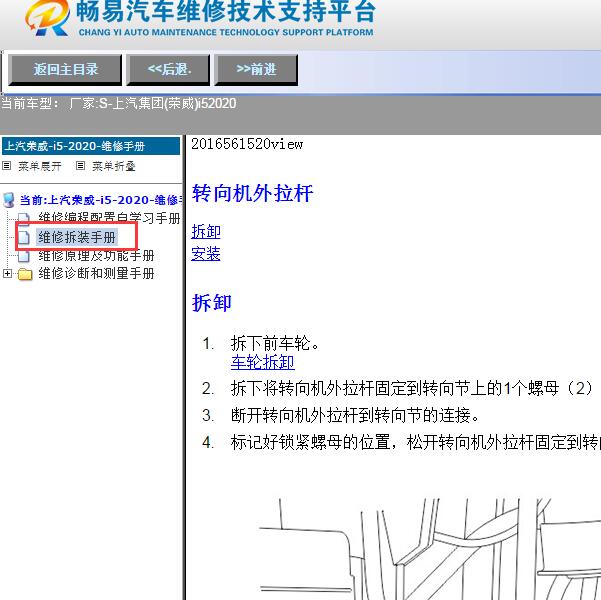Jump to the 拆卸 section link
The width and height of the screenshot is (601, 600).
click(x=206, y=231)
